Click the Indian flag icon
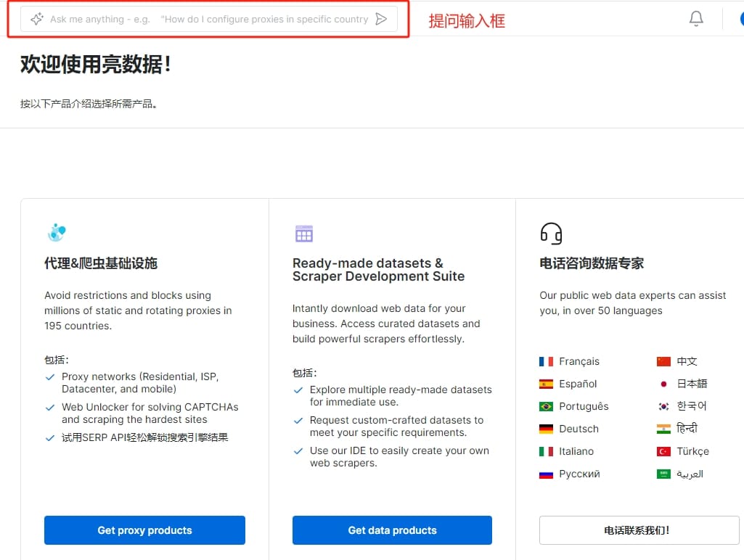 [x=663, y=429]
